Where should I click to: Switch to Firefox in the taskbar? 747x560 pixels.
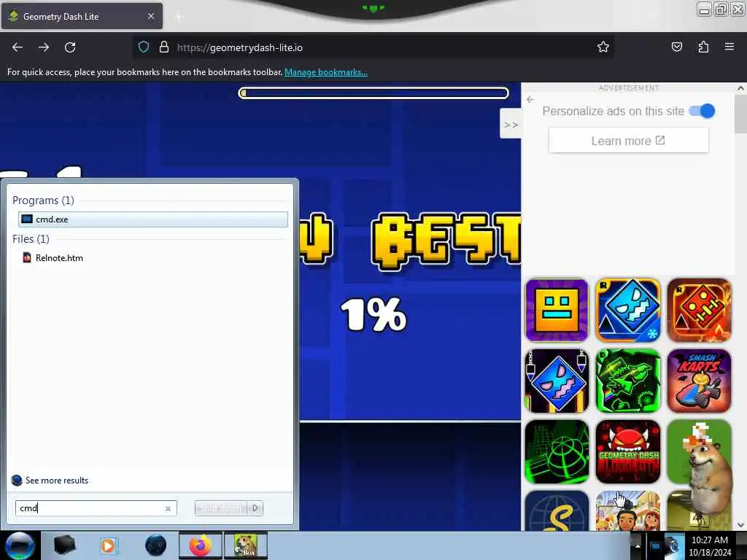point(201,545)
